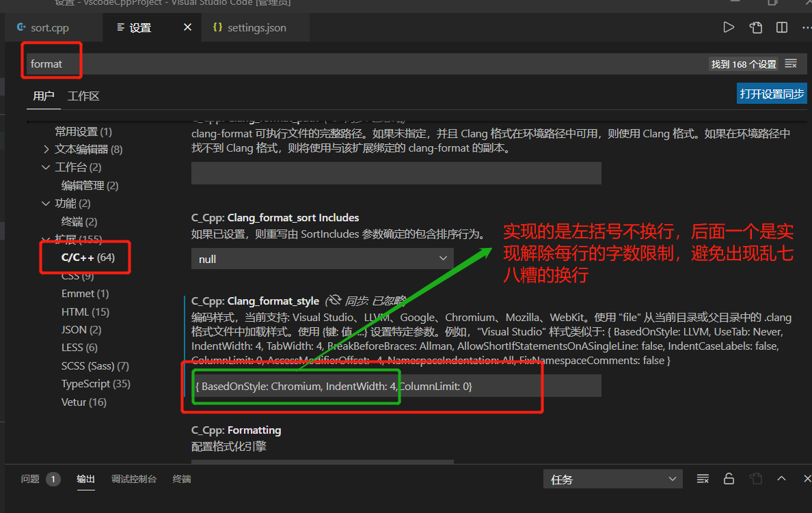Click the problems count badge showing 1
The height and width of the screenshot is (513, 812).
tap(53, 480)
